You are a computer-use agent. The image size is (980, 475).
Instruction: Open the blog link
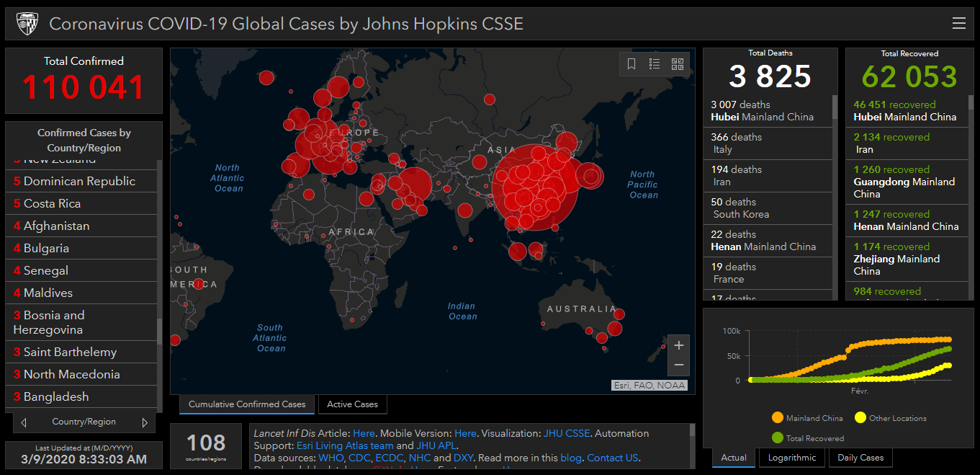[570, 458]
